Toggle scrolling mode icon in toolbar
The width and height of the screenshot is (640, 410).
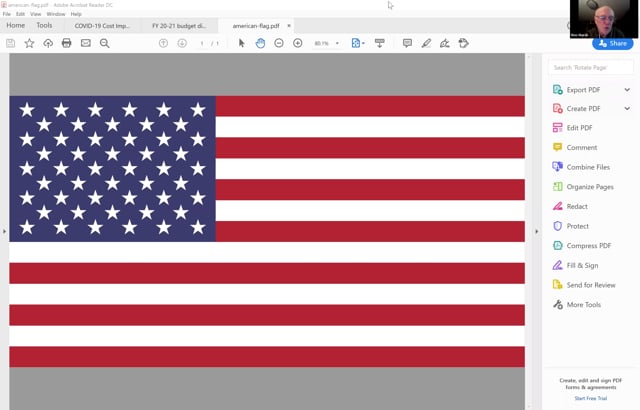click(x=380, y=43)
